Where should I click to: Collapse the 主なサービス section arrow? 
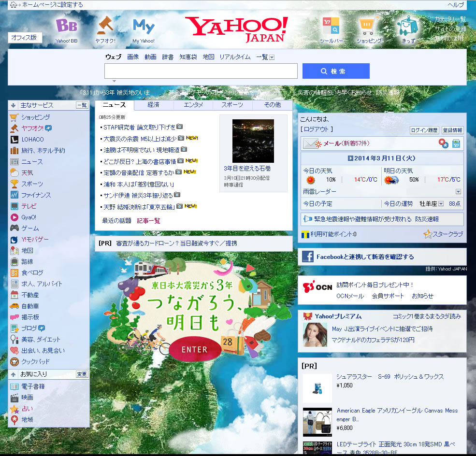pos(13,105)
